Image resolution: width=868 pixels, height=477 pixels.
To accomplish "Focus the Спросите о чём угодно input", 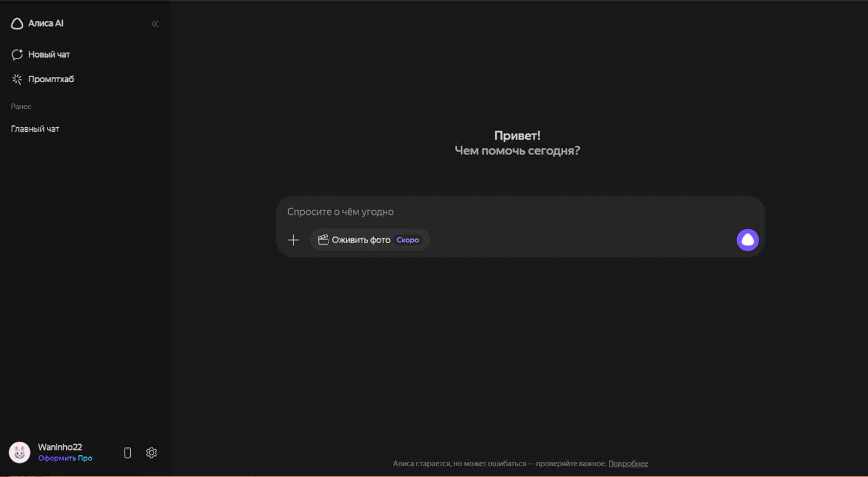I will click(520, 212).
